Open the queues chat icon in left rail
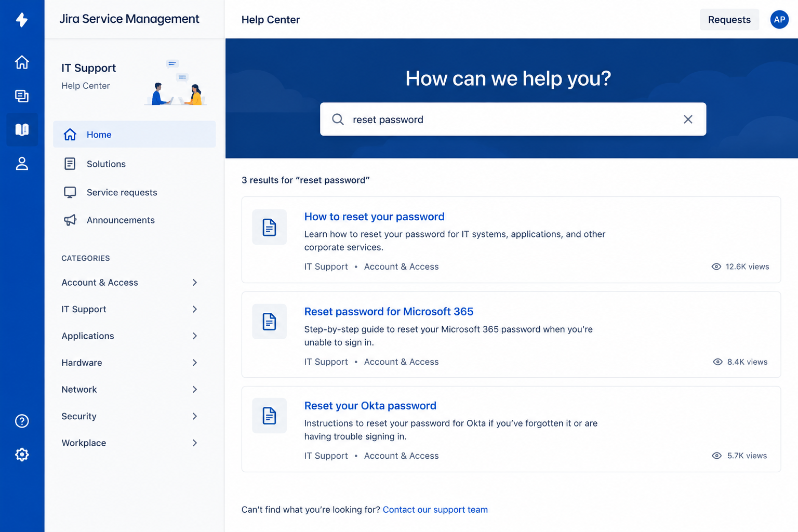Image resolution: width=798 pixels, height=532 pixels. coord(22,96)
